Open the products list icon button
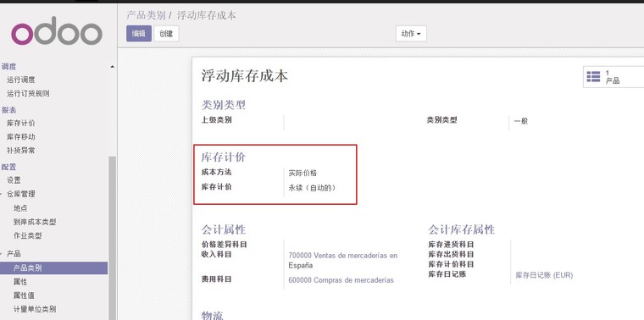The width and height of the screenshot is (644, 320). click(613, 77)
